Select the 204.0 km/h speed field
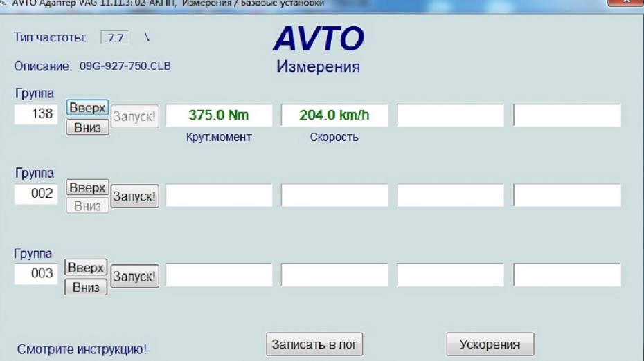This screenshot has height=361, width=644. (x=334, y=115)
